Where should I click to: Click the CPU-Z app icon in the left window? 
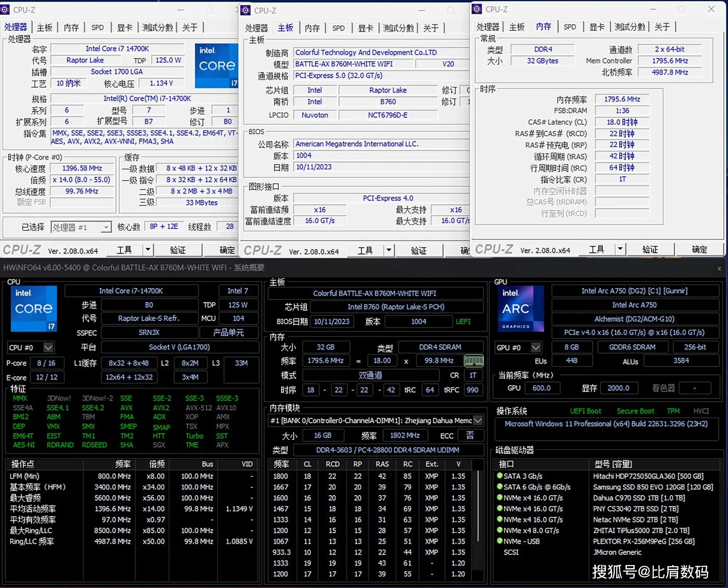(5, 9)
